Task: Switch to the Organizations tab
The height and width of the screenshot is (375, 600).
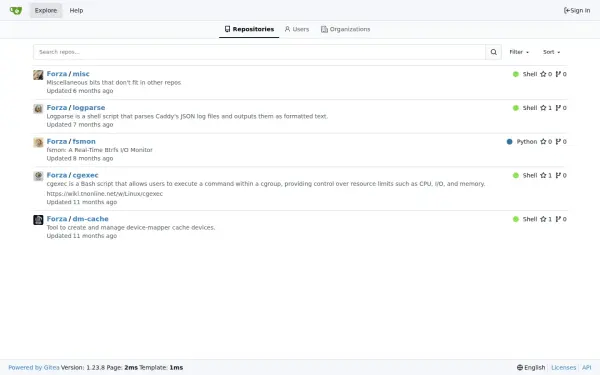Action: click(346, 29)
